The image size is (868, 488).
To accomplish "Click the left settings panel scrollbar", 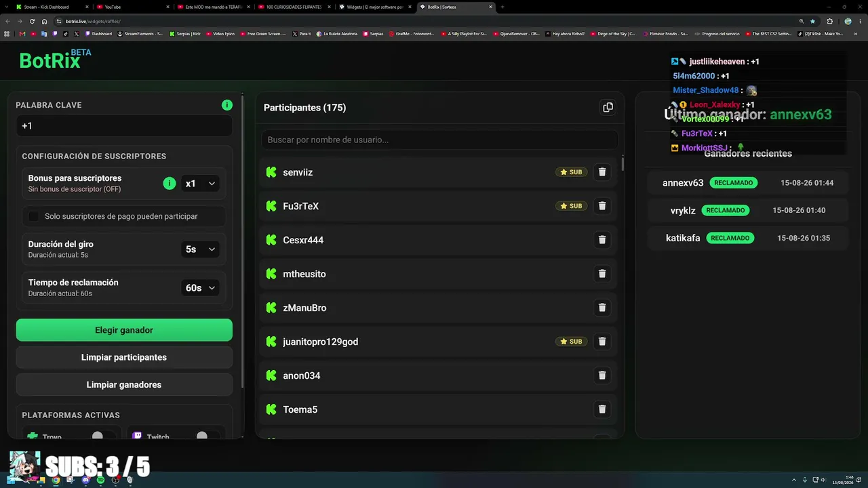I will click(x=243, y=241).
